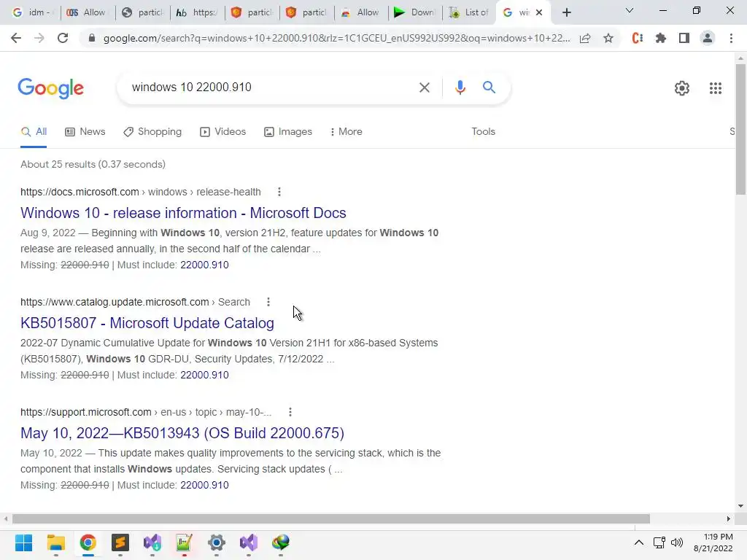Submit the search with the magnifier
The width and height of the screenshot is (747, 560).
pyautogui.click(x=489, y=87)
